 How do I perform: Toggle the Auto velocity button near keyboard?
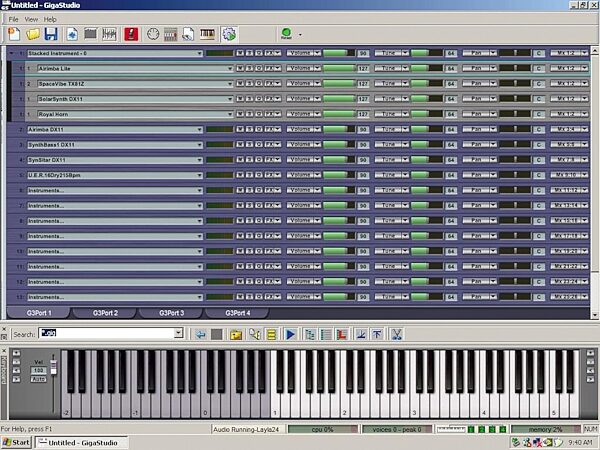[x=39, y=379]
